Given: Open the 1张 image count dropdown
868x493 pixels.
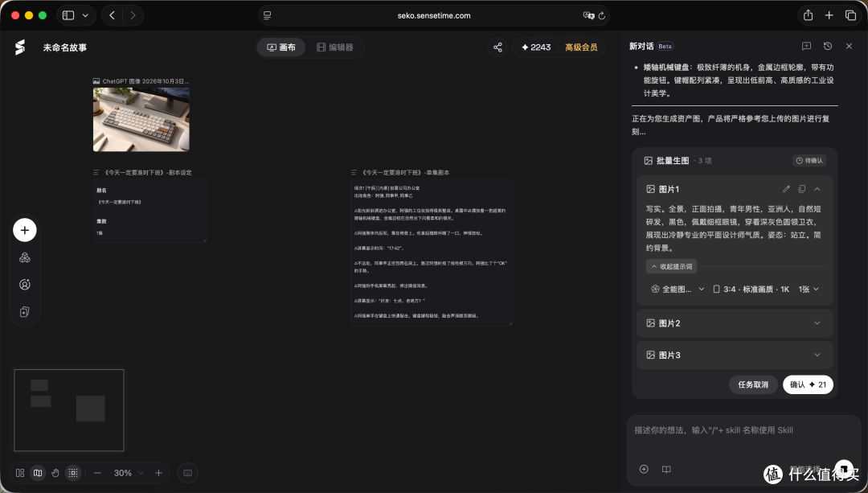Looking at the screenshot, I should 809,290.
